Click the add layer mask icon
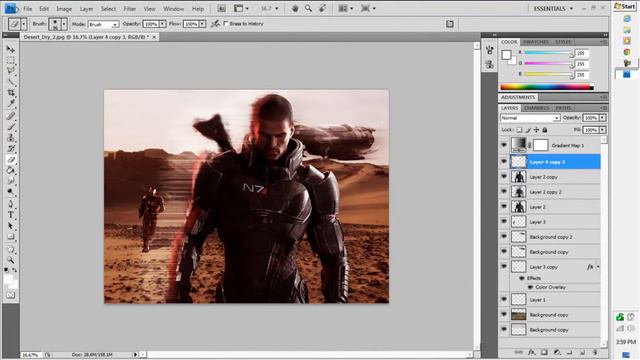Viewport: 640px width, 360px height. [544, 352]
